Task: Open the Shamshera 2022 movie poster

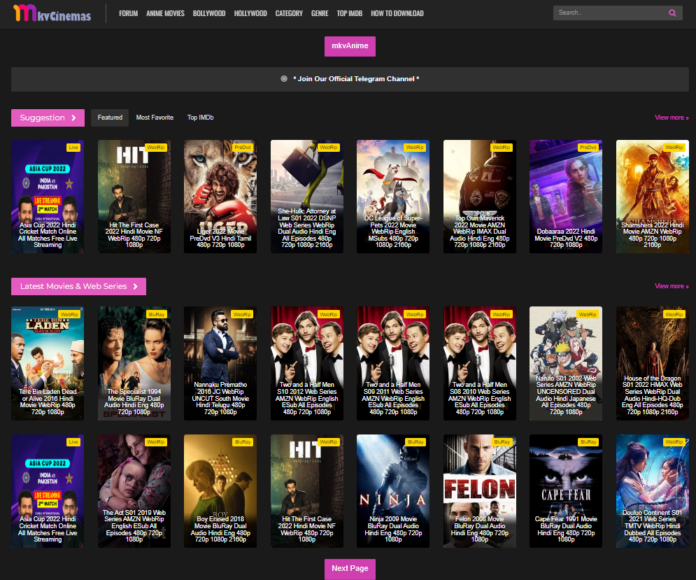Action: click(652, 197)
